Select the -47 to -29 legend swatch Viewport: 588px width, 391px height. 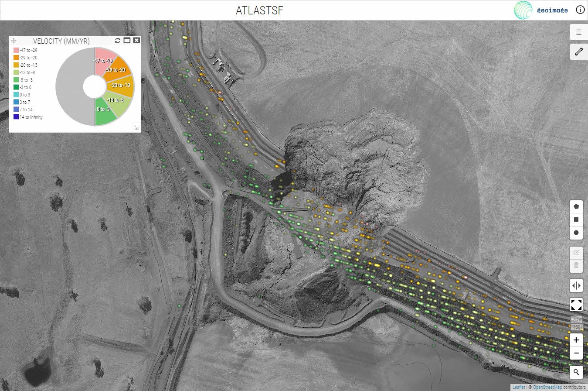coord(16,50)
